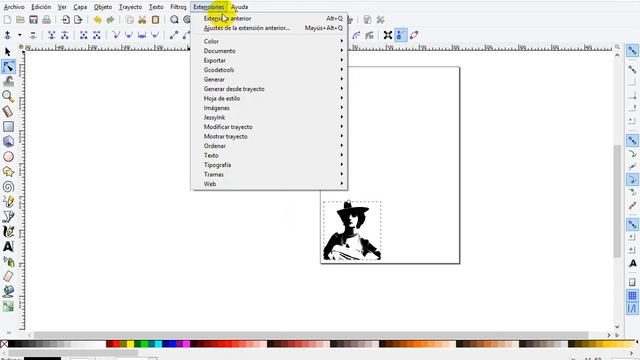This screenshot has width=640, height=360.
Task: Toggle snap to guides
Action: (632, 309)
